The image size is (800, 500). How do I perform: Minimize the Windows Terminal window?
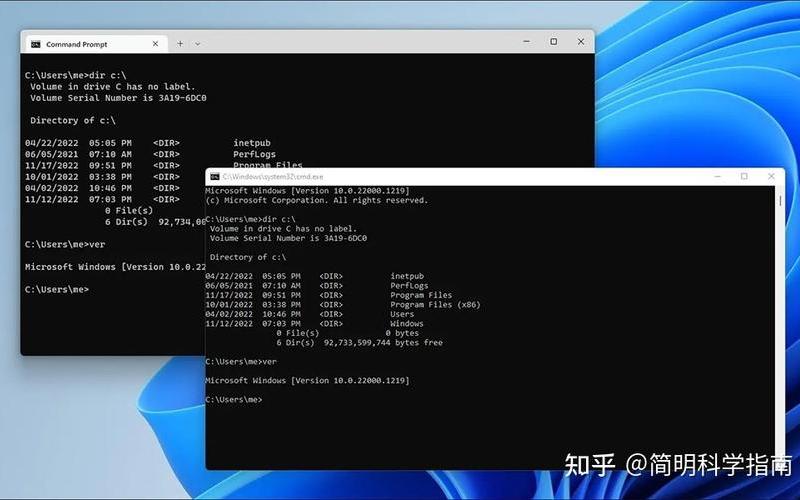(x=527, y=41)
